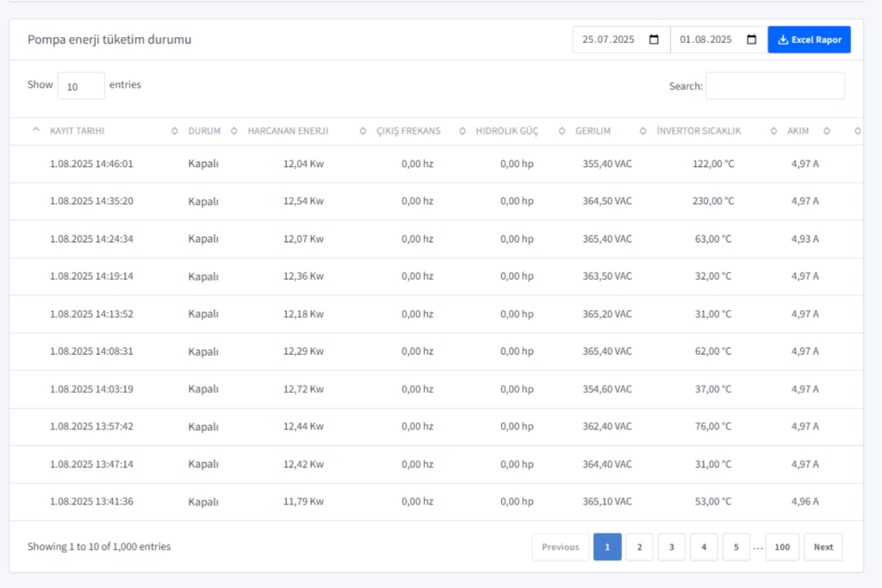This screenshot has width=882, height=588.
Task: Sort table by HIDROLIK GÜÇ column
Action: (x=506, y=131)
